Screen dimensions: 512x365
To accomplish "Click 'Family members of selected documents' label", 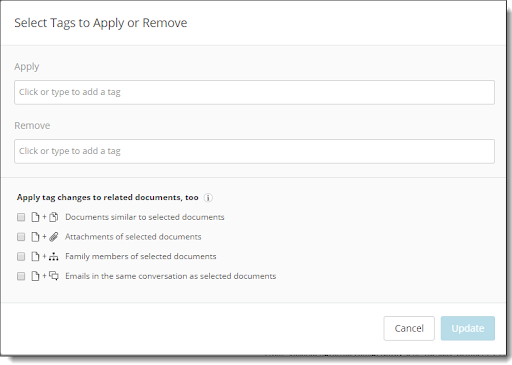I will [141, 256].
